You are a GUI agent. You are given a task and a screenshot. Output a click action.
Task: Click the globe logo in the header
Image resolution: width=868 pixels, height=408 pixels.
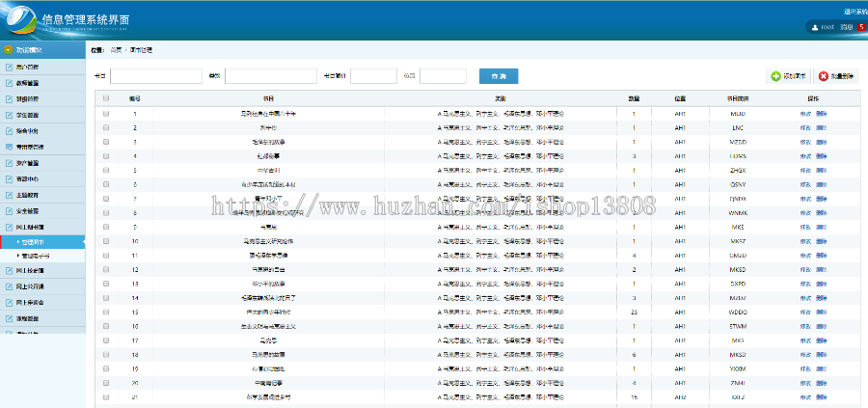point(20,20)
